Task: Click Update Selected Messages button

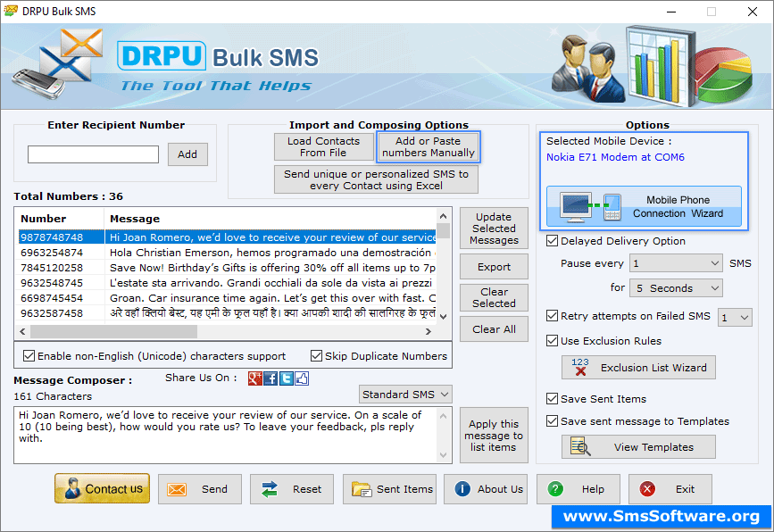Action: click(x=494, y=229)
